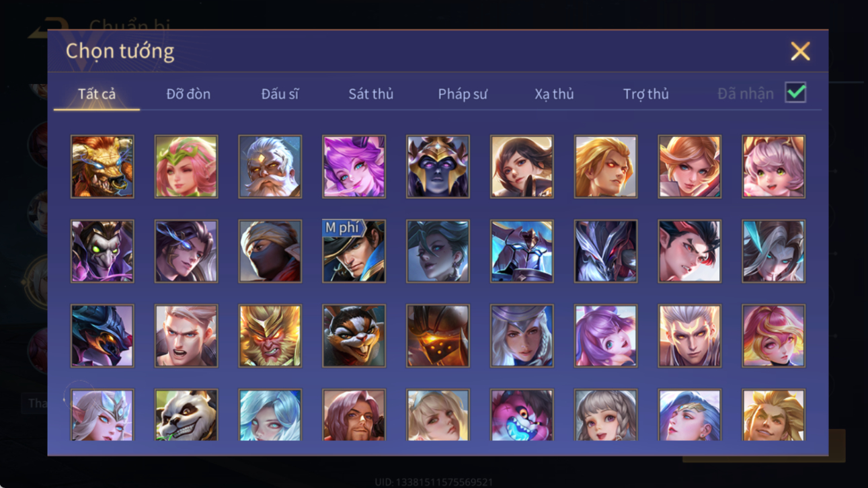Viewport: 868px width, 488px height.
Task: Toggle the Đã nhận checkbox
Action: (795, 93)
